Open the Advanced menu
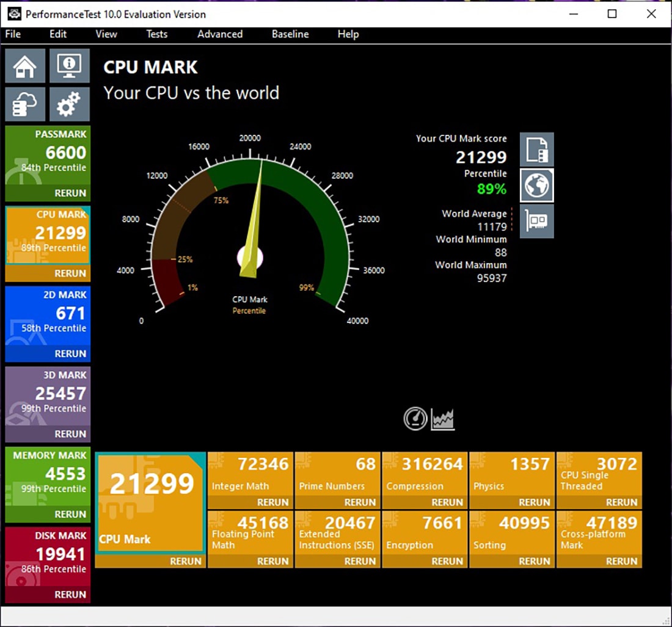The width and height of the screenshot is (672, 627). 220,34
